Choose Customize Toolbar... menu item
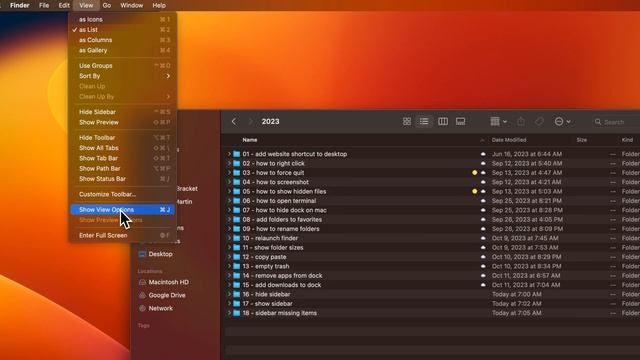The height and width of the screenshot is (360, 640). point(122,194)
